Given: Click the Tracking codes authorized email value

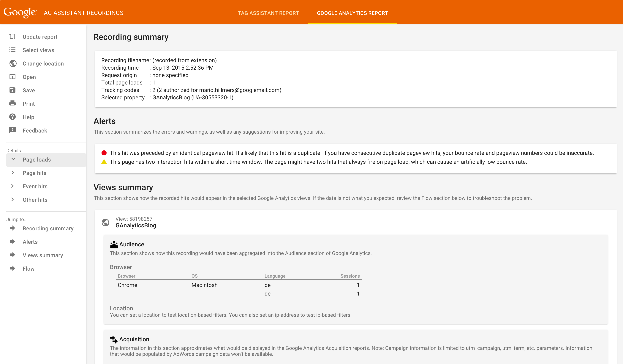Looking at the screenshot, I should point(217,90).
